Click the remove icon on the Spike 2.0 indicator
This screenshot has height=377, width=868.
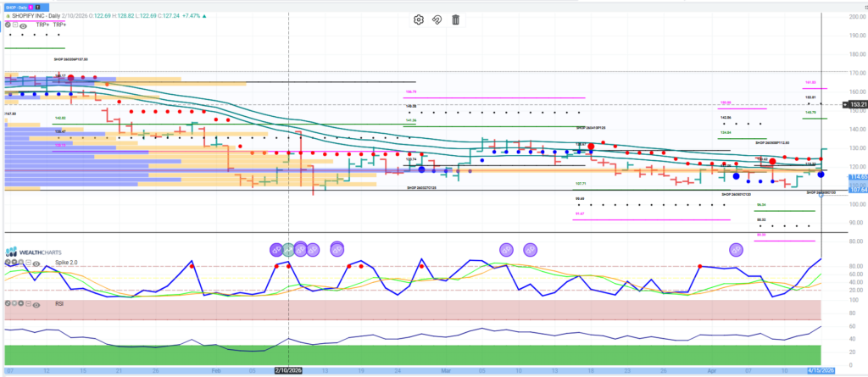pyautogui.click(x=8, y=263)
